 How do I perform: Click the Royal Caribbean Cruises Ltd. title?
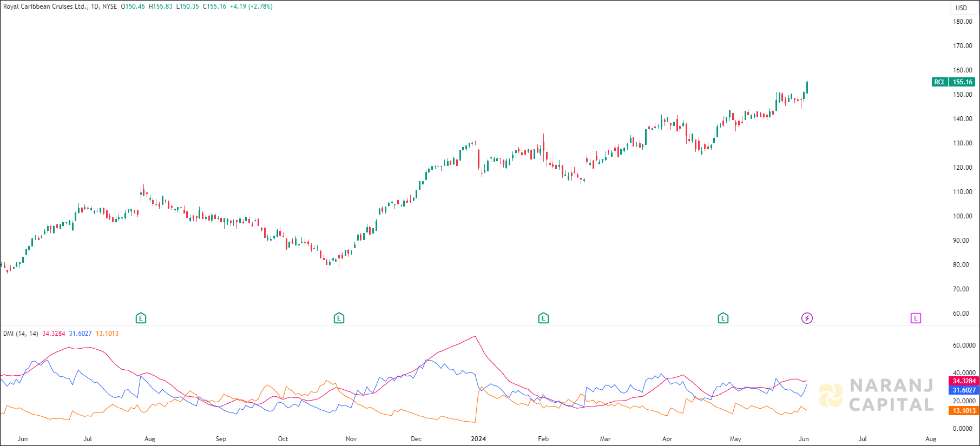point(45,6)
